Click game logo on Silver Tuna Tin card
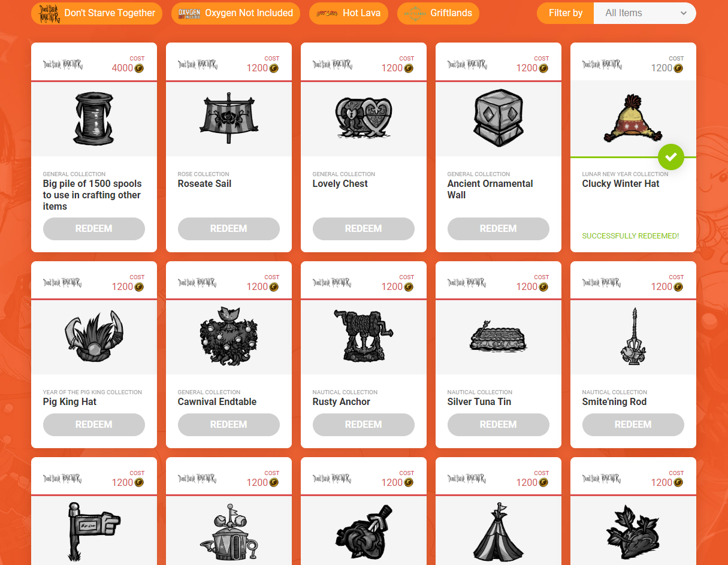This screenshot has width=728, height=565. pos(467,283)
